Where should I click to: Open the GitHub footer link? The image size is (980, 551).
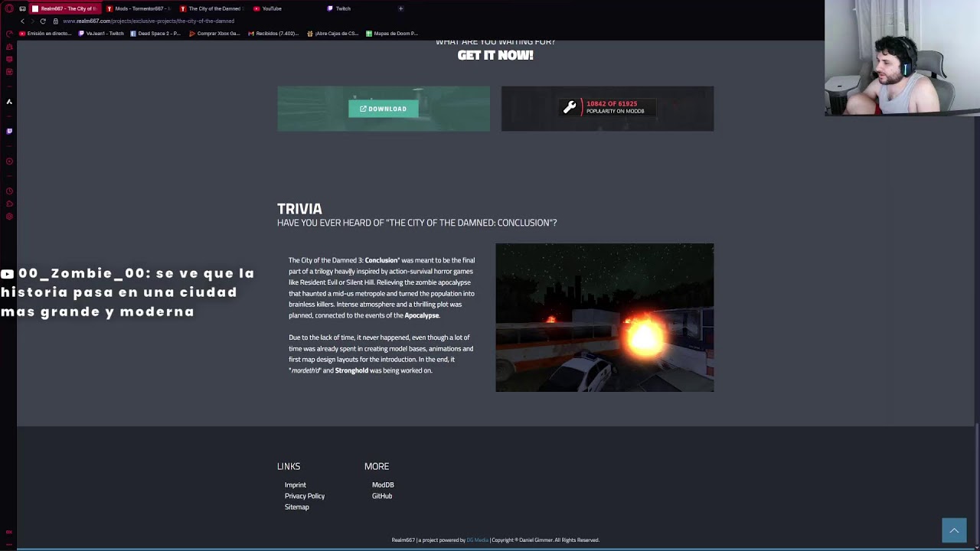[382, 496]
